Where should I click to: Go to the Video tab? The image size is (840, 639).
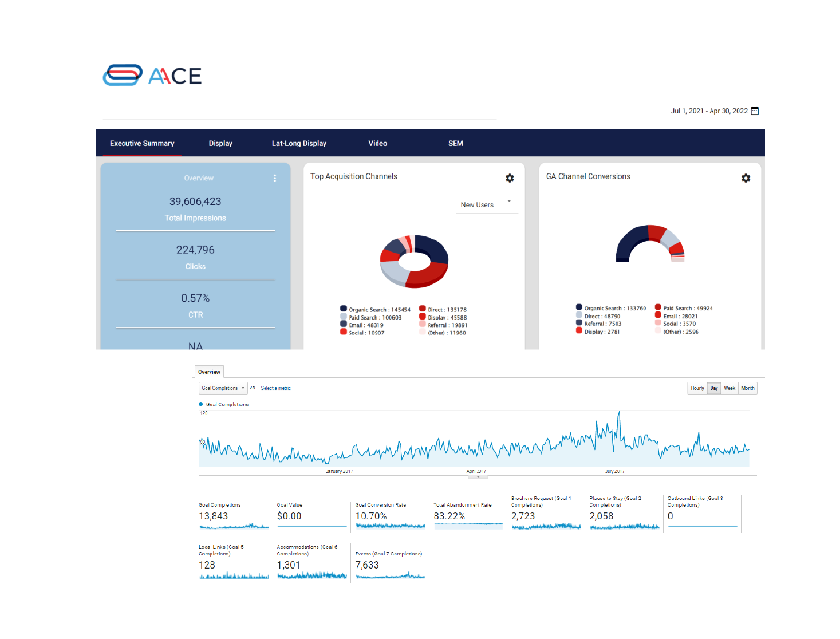coord(378,143)
